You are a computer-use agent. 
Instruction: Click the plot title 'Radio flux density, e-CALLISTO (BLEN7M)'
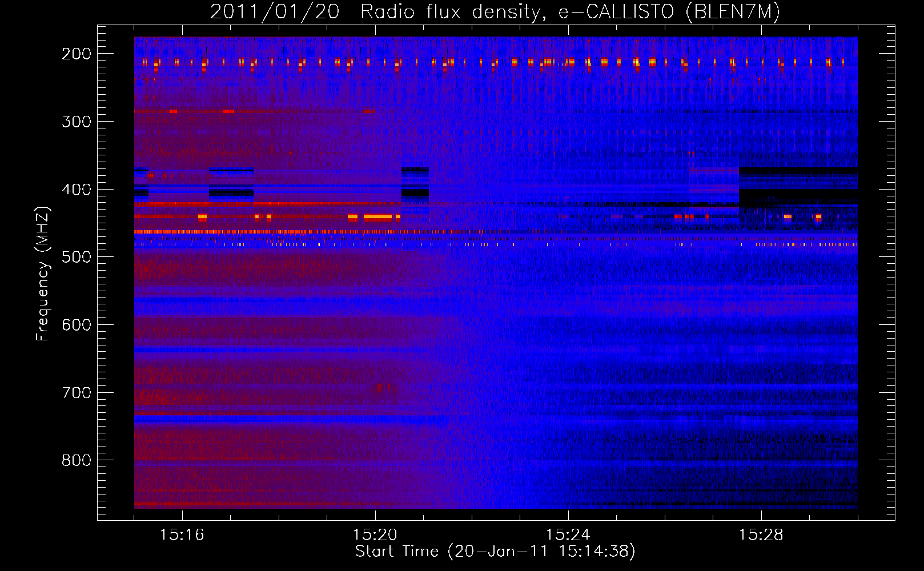[570, 12]
